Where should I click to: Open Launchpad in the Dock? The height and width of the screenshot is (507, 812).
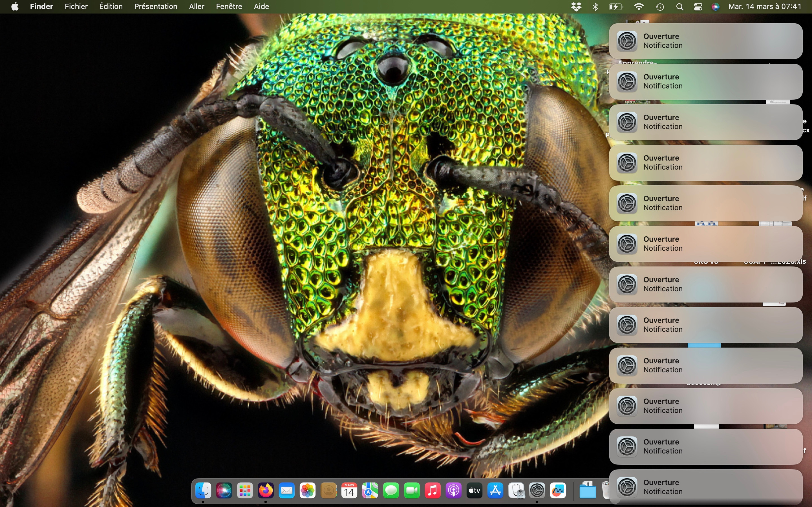coord(245,491)
